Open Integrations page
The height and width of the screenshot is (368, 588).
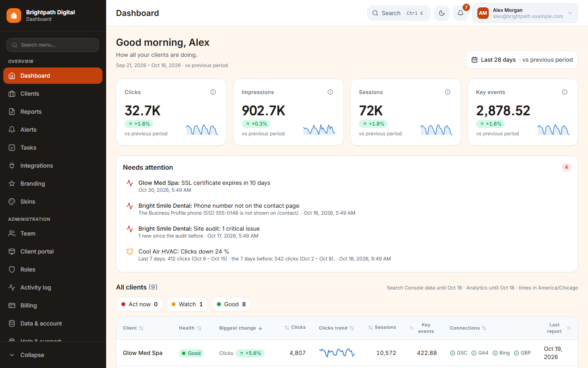point(53,166)
